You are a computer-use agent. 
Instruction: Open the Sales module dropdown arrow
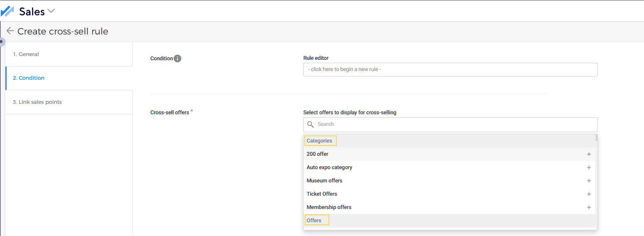(x=51, y=11)
